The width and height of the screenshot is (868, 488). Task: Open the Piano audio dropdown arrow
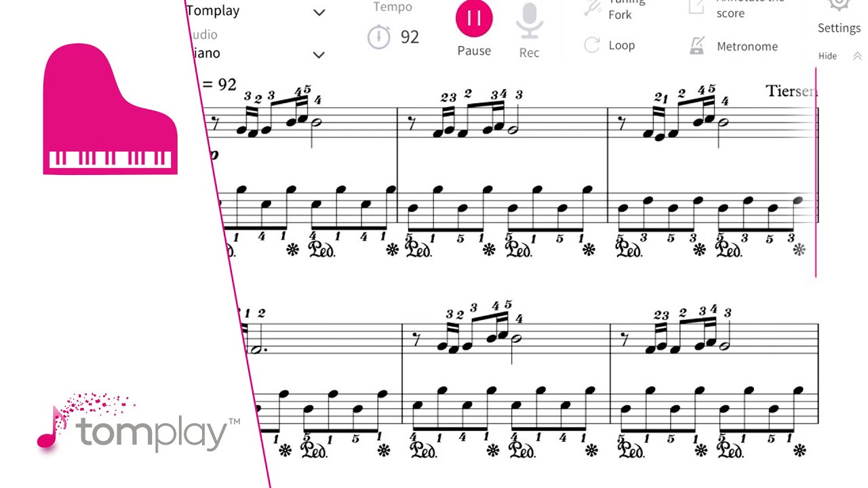(x=319, y=54)
